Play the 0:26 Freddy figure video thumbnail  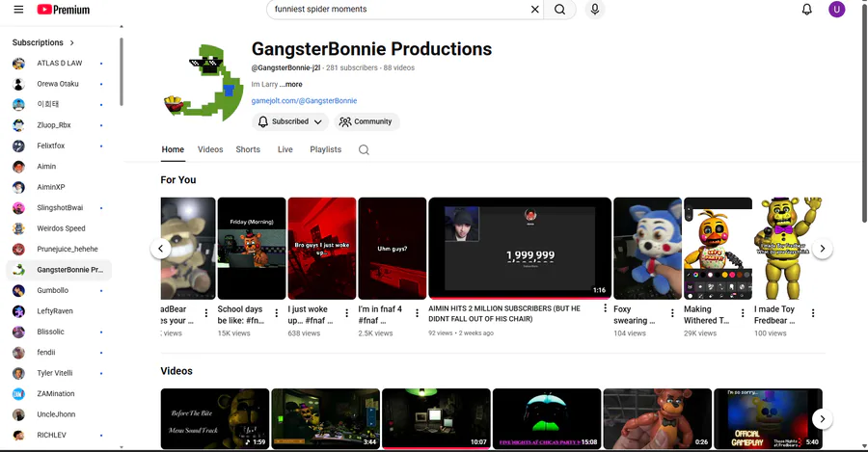click(x=657, y=418)
